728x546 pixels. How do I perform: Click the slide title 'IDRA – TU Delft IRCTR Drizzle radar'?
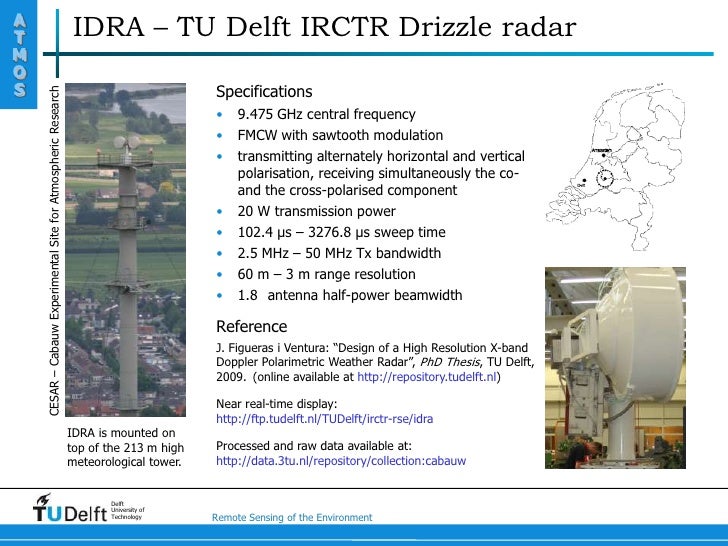(325, 26)
